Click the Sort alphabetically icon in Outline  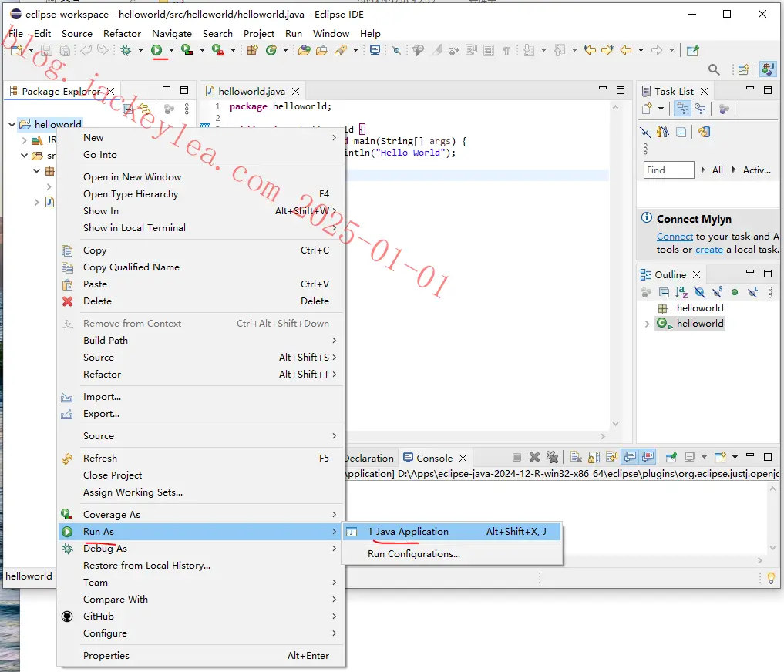[681, 292]
